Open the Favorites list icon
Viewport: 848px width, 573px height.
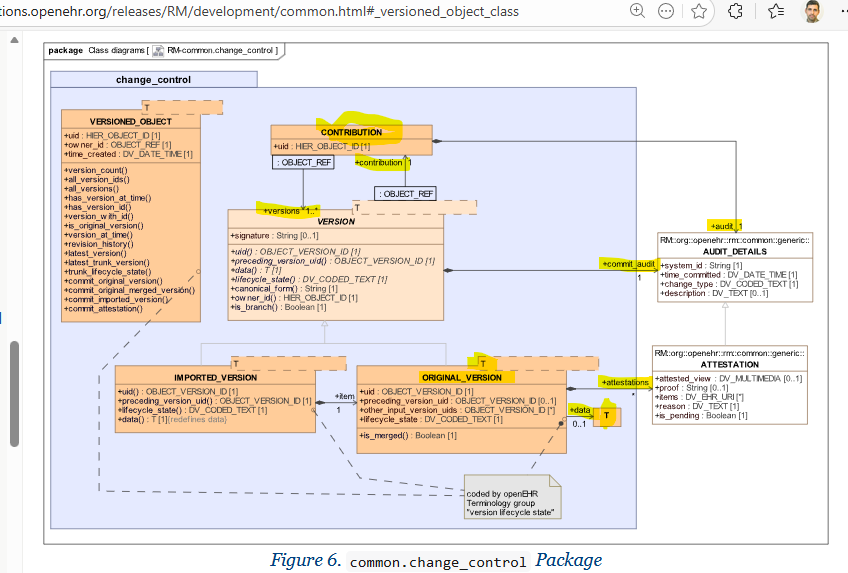click(x=777, y=11)
